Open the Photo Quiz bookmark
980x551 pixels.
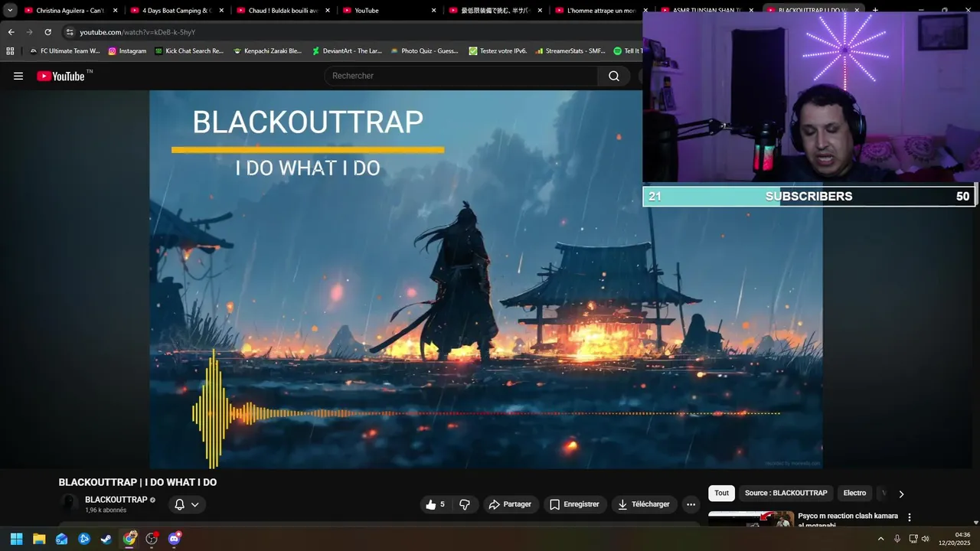pos(424,51)
